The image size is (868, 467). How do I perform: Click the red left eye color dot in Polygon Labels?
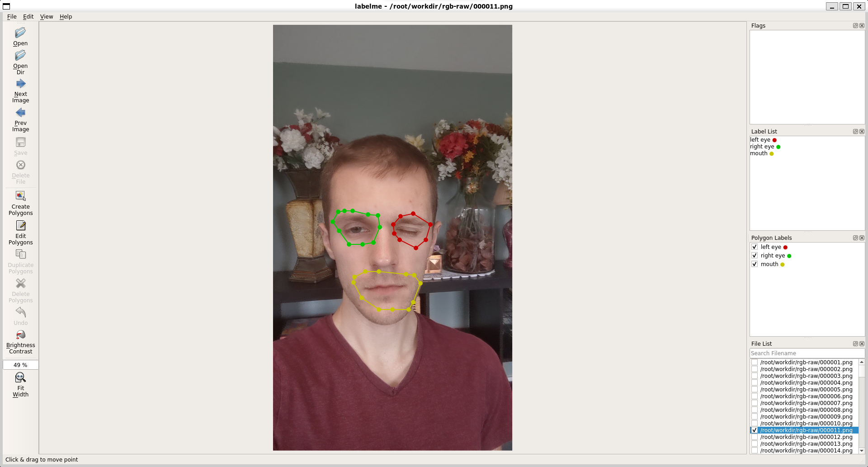point(785,248)
